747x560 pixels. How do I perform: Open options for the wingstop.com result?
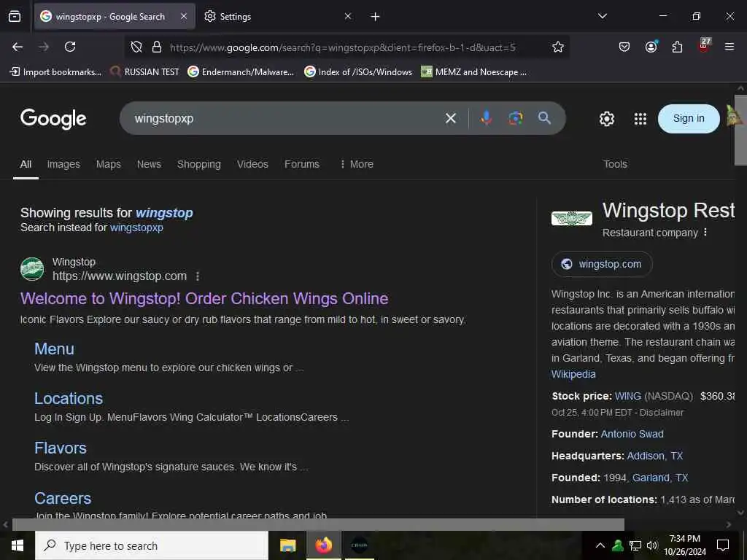197,276
